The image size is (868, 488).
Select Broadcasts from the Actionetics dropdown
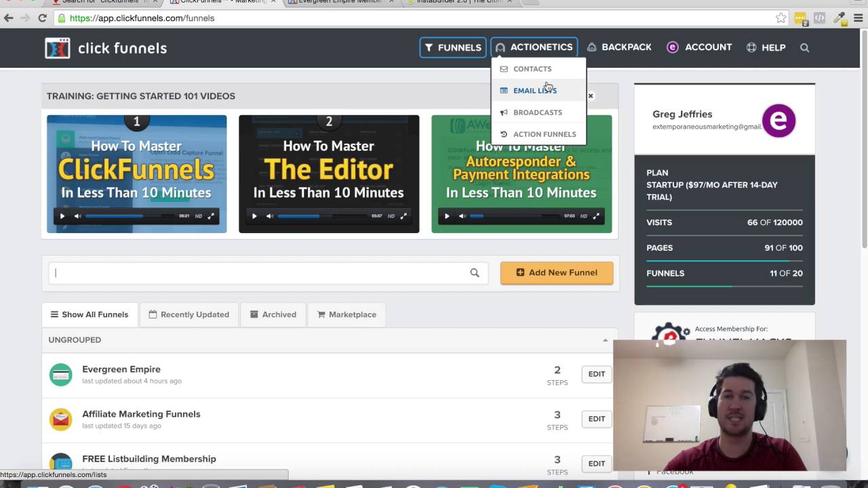click(x=538, y=113)
